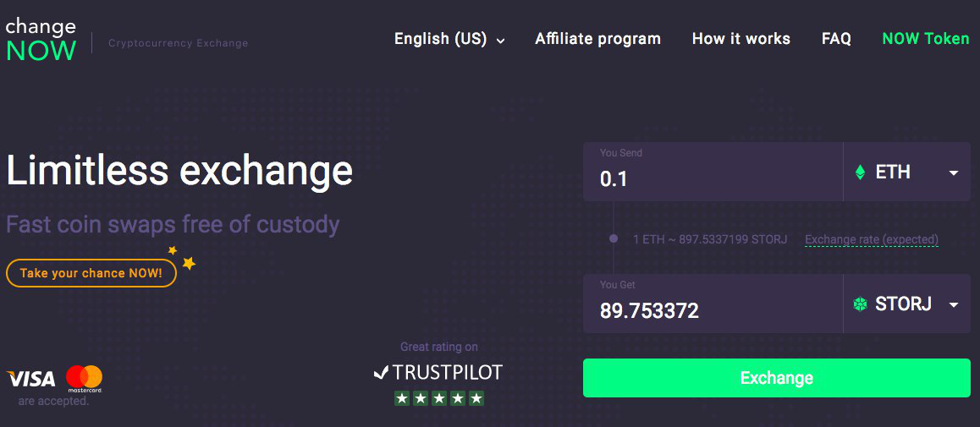The width and height of the screenshot is (980, 427).
Task: Click the Mastercard logo
Action: [x=84, y=379]
